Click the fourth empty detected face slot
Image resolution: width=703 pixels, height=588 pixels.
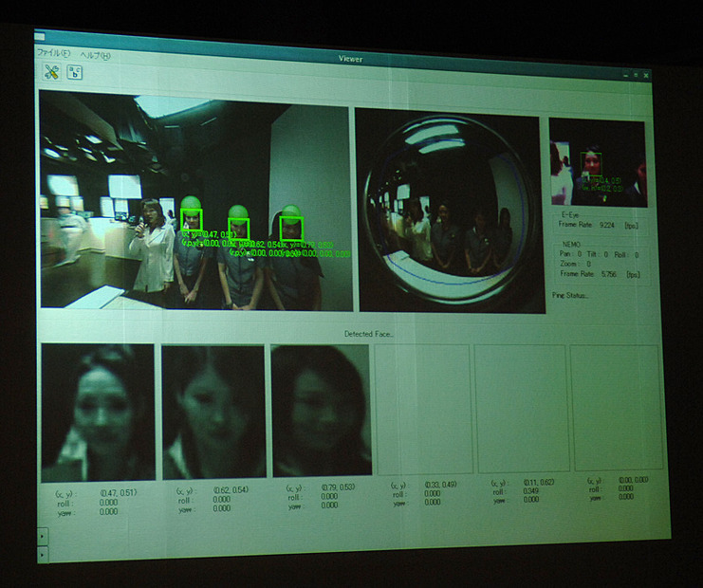(423, 409)
